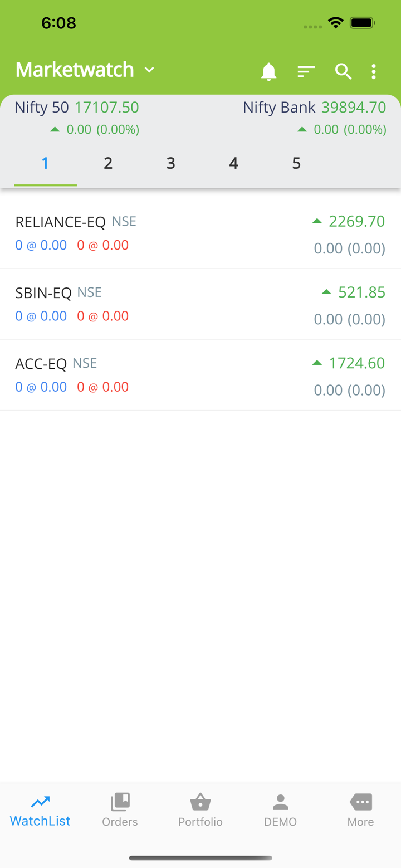Tap the search magnifier icon
Image resolution: width=401 pixels, height=868 pixels.
[x=343, y=71]
